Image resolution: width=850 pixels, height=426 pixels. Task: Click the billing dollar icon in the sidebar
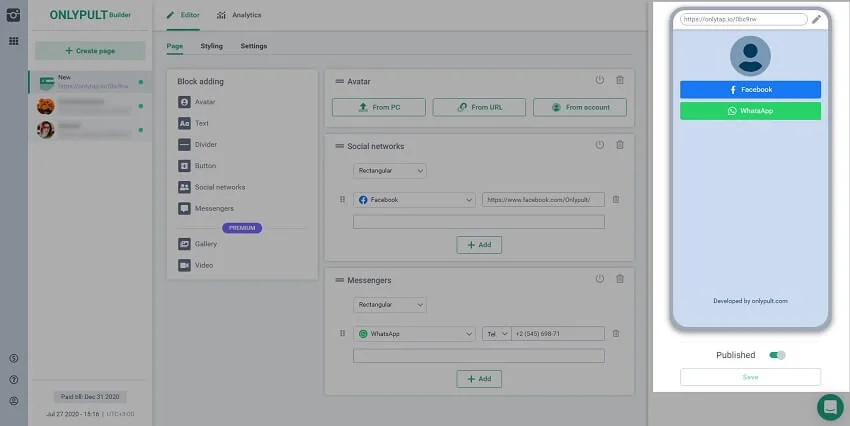(x=14, y=358)
